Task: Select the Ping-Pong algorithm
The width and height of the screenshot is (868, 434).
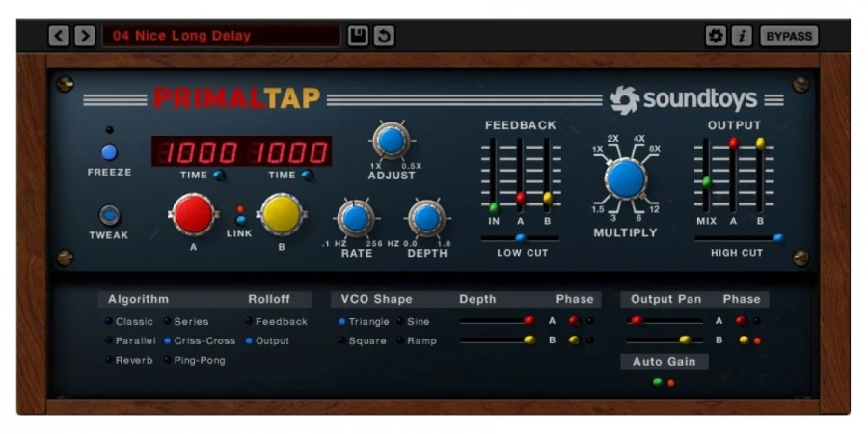Action: point(195,361)
